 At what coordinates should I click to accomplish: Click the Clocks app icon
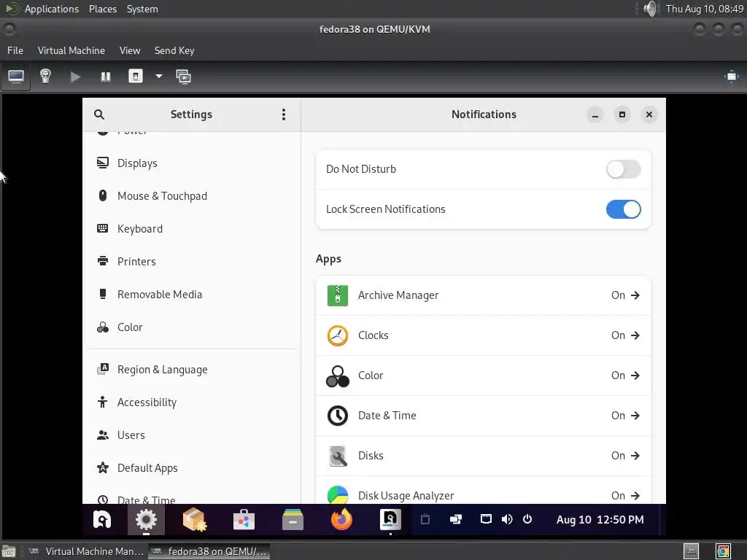(338, 335)
